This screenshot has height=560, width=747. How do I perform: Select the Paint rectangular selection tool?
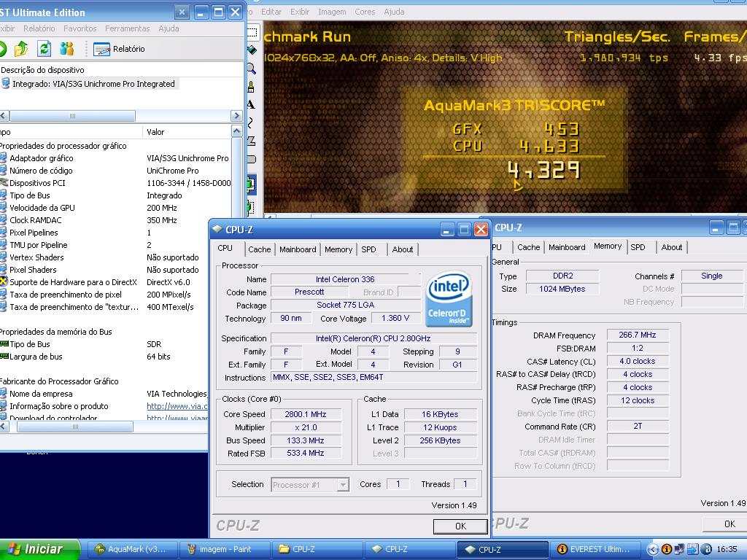[252, 32]
